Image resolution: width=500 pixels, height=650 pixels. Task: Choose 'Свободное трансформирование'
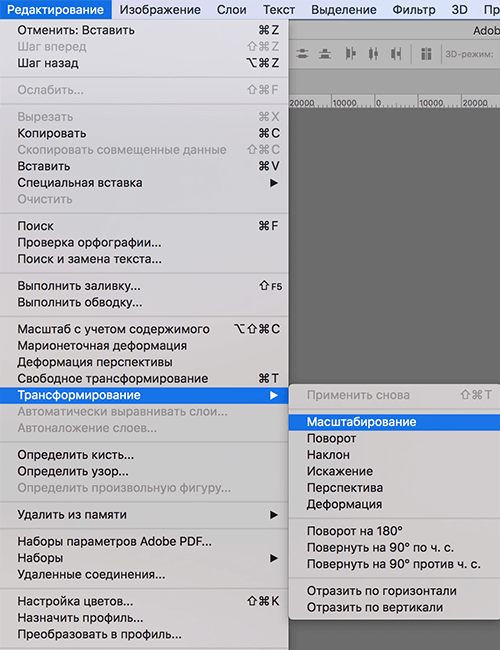click(x=144, y=378)
